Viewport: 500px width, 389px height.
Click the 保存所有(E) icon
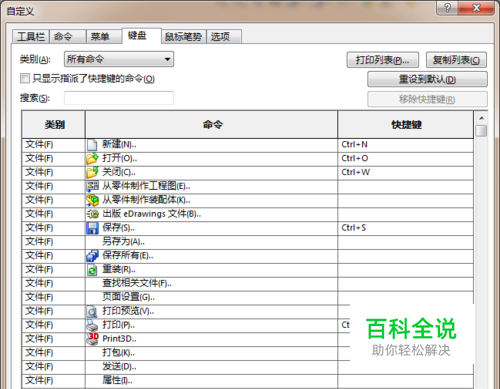92,256
